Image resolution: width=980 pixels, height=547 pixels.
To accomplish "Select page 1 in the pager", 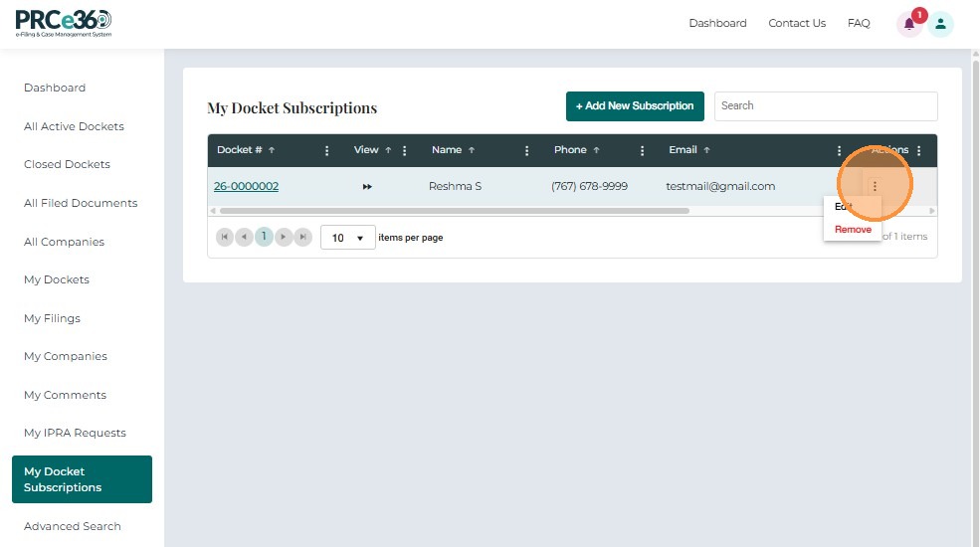I will 264,237.
